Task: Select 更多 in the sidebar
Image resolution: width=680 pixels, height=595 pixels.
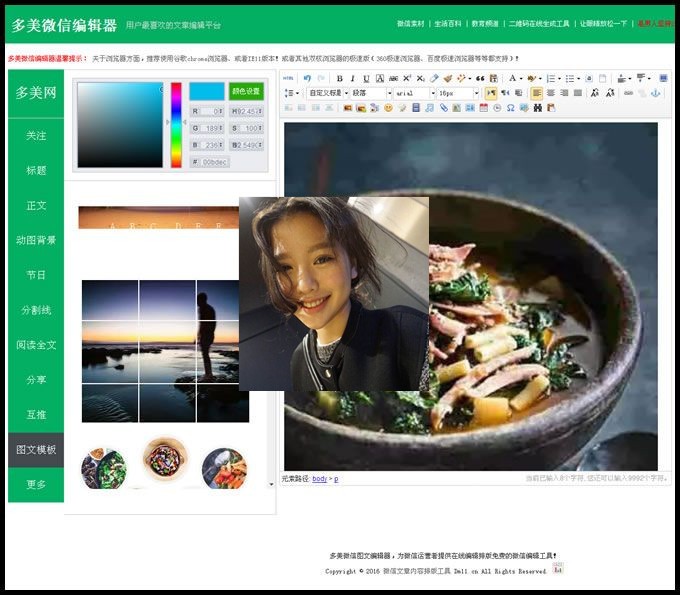Action: [x=36, y=484]
